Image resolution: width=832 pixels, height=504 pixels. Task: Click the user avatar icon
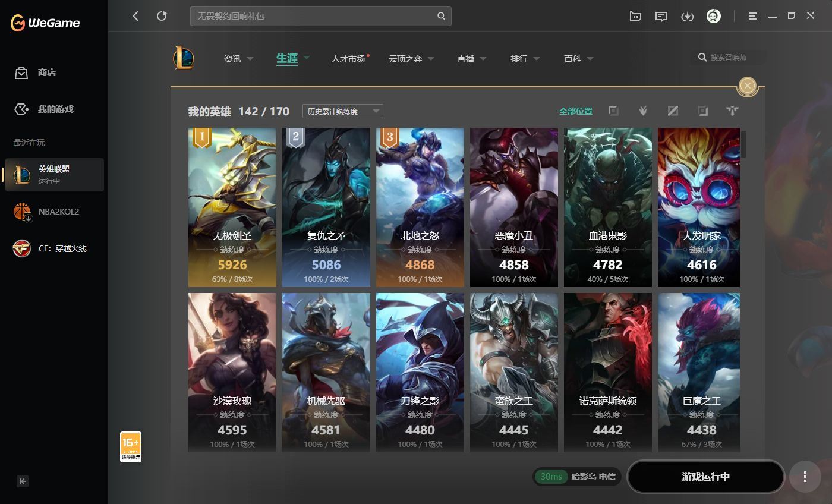[x=713, y=16]
